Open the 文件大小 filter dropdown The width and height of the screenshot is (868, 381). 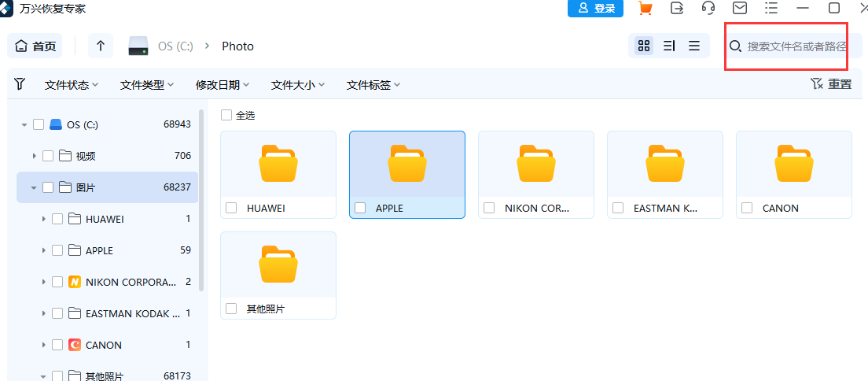tap(298, 85)
